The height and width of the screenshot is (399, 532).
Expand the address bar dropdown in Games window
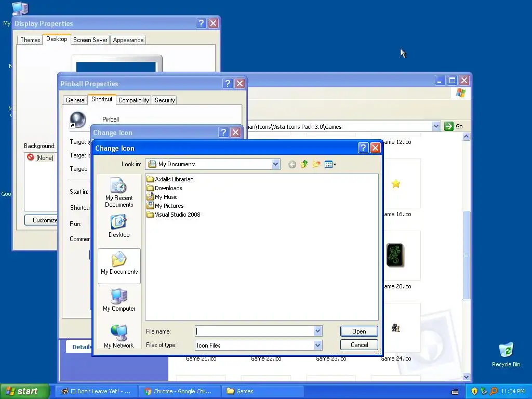[x=436, y=126]
